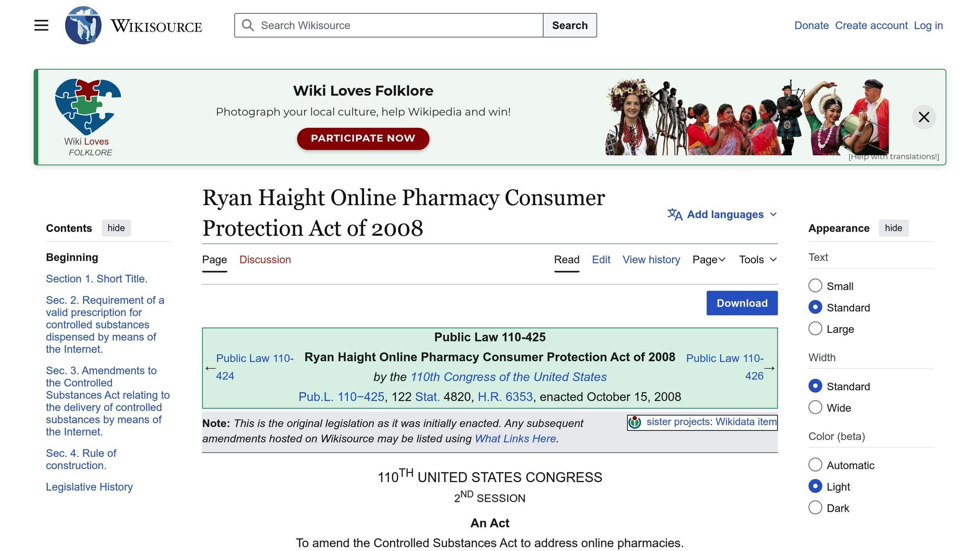Open next Public Law 110-426 link
Image resolution: width=980 pixels, height=551 pixels.
[725, 367]
